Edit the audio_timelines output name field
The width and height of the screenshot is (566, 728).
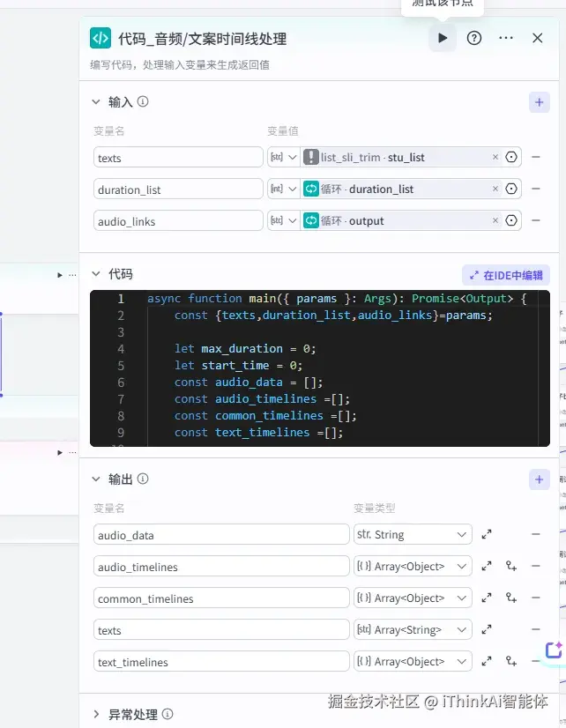[221, 566]
